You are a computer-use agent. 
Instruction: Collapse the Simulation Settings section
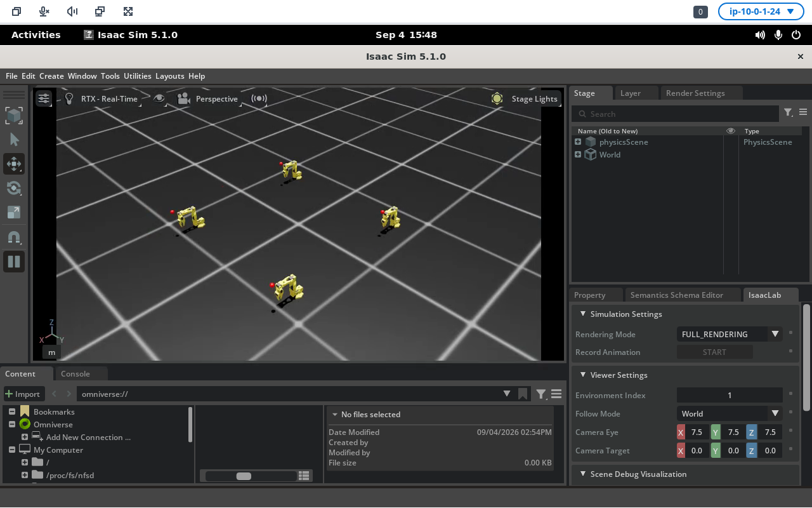click(582, 314)
